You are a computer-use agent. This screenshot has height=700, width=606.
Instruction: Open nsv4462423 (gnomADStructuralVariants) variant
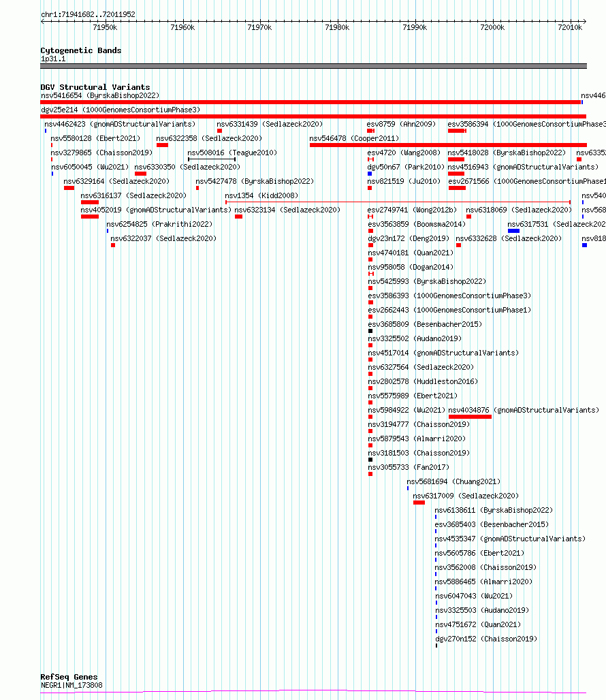[120, 124]
